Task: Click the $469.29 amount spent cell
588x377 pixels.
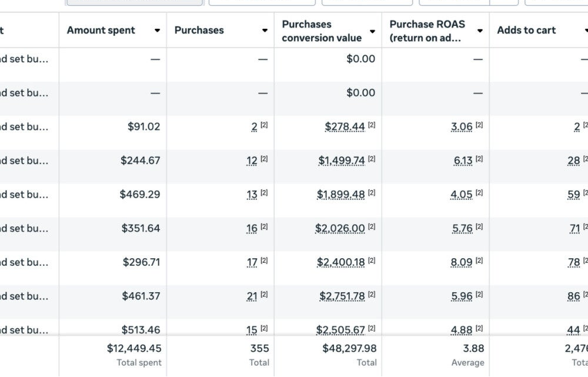Action: (x=140, y=195)
